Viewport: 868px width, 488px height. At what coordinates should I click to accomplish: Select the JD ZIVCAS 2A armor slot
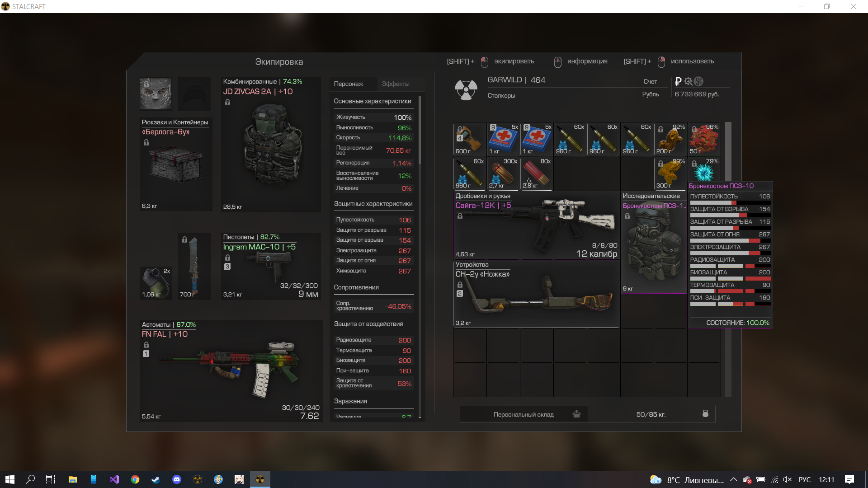click(x=271, y=145)
